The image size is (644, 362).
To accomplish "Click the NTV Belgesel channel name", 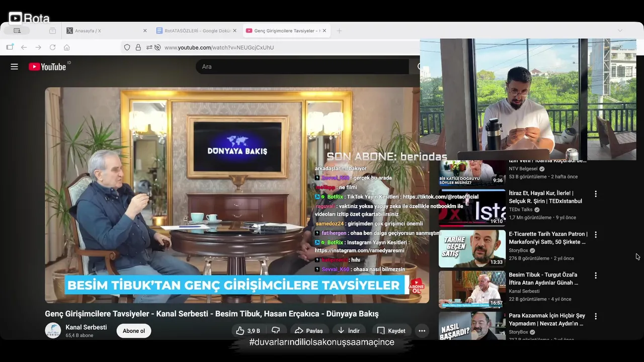I will (523, 168).
